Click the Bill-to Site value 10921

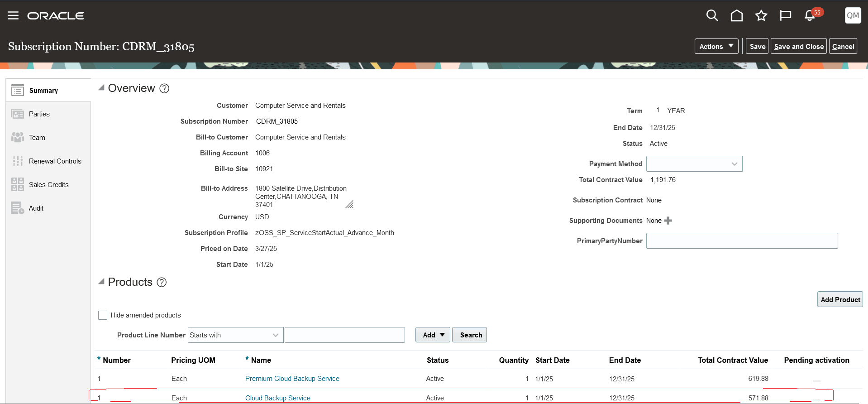point(264,169)
